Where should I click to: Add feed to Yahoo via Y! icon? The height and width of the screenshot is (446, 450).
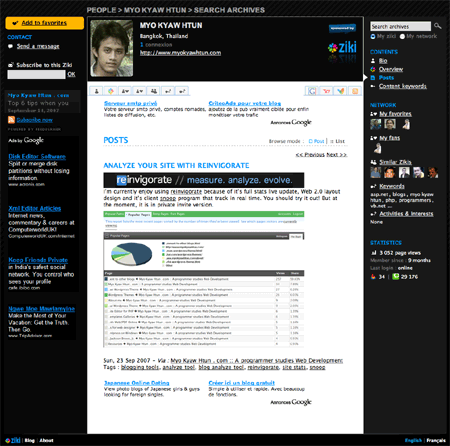(x=326, y=91)
